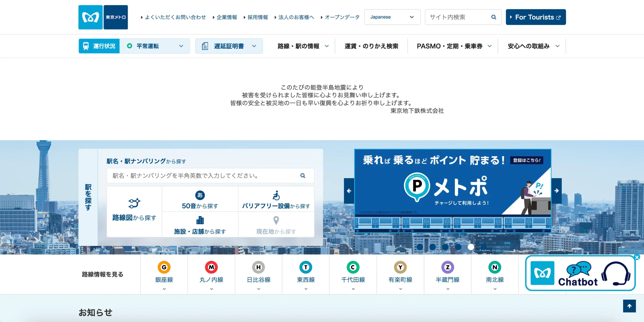Click the station name search magnifier icon
This screenshot has height=322, width=644.
pos(303,176)
